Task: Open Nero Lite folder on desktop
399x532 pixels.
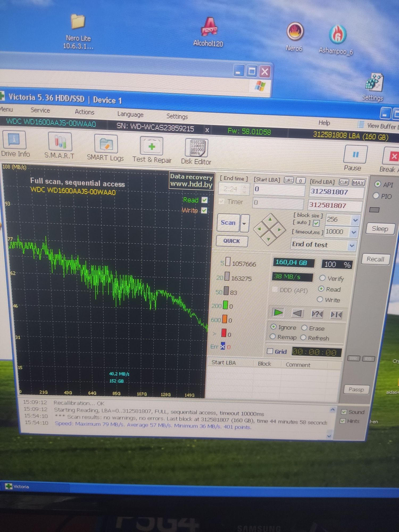Action: coord(78,32)
